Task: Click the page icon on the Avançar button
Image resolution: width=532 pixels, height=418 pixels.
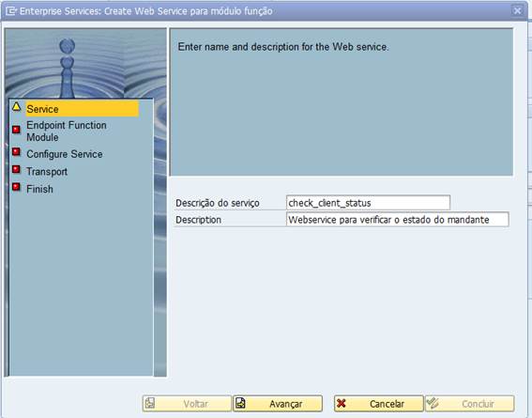Action: pyautogui.click(x=240, y=403)
